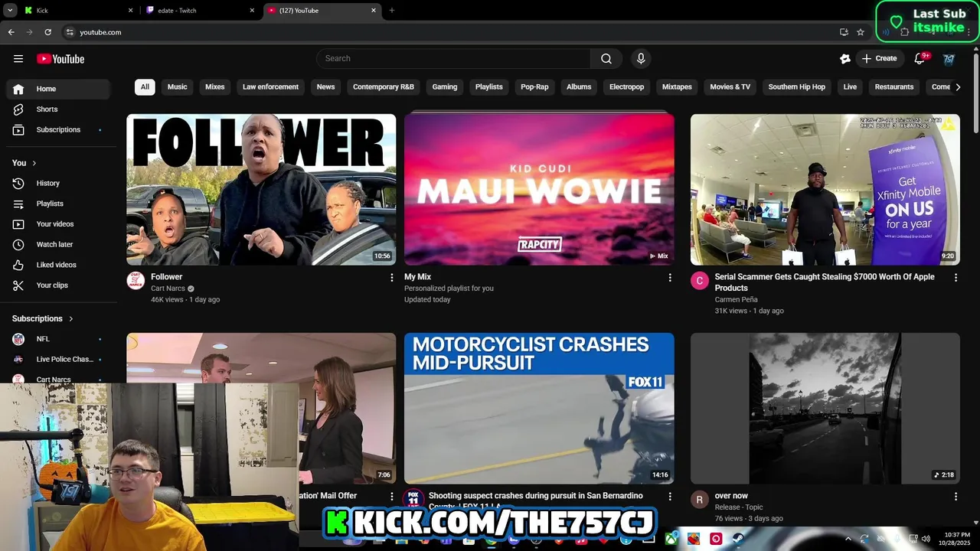Show hidden system tray icons
Screen dimensions: 980x551
848,539
